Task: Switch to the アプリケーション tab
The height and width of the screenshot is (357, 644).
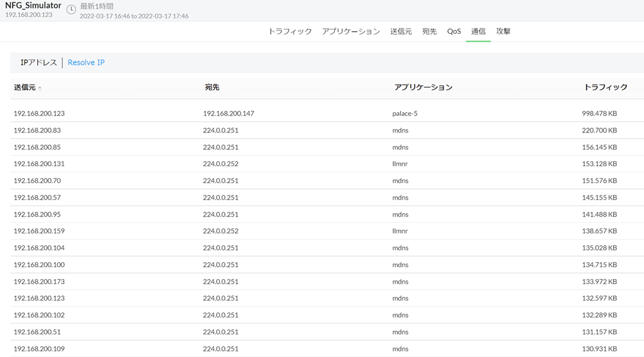Action: click(351, 31)
